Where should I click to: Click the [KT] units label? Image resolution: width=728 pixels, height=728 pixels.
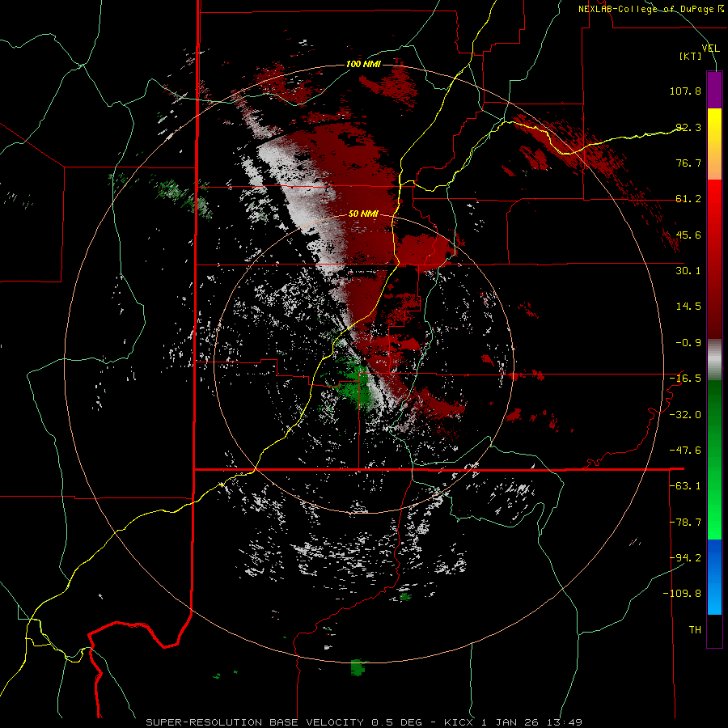point(691,56)
